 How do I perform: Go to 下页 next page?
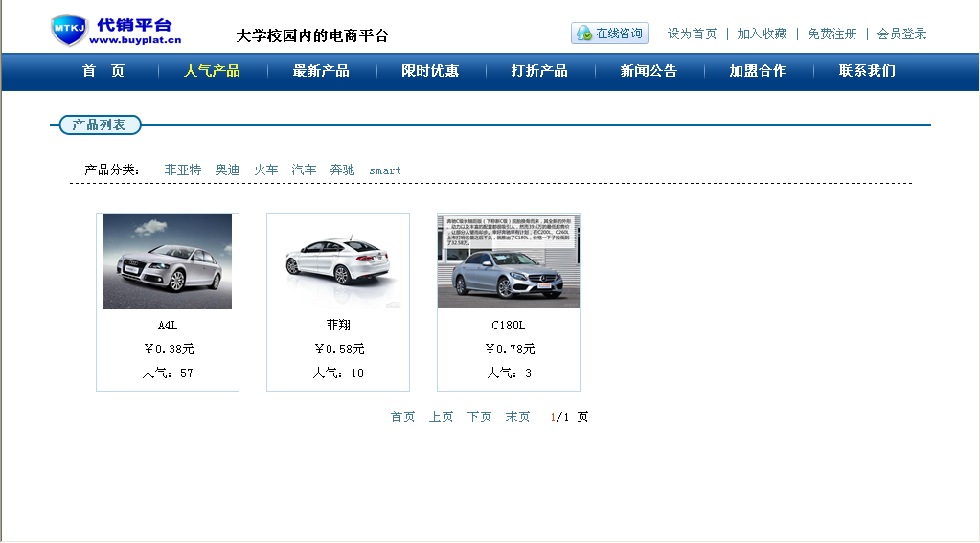(479, 418)
